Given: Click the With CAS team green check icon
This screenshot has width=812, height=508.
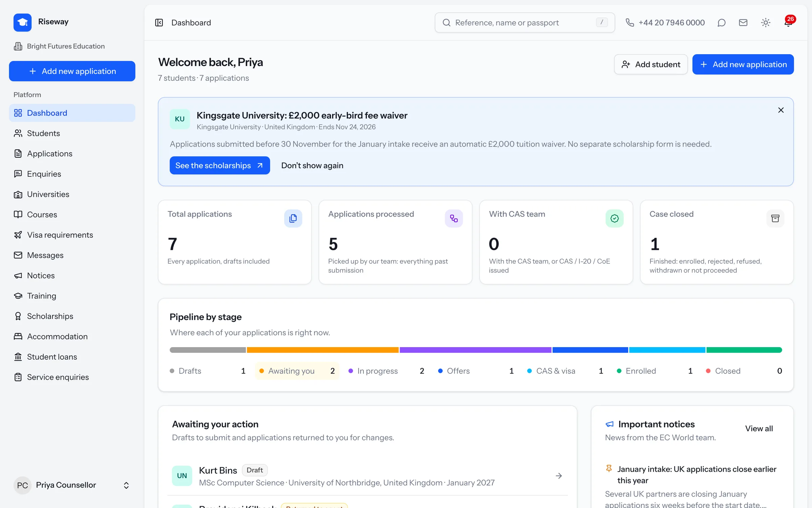Looking at the screenshot, I should tap(614, 218).
